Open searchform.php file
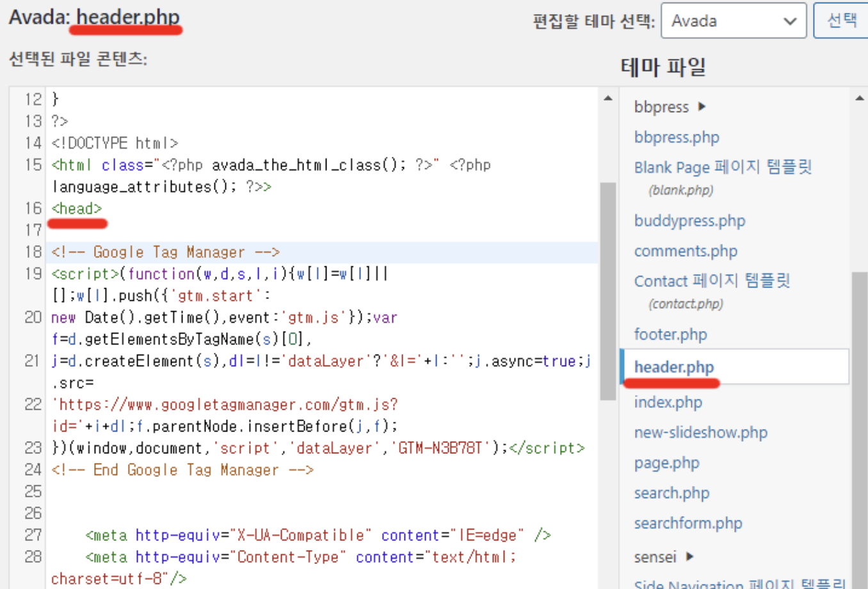868x589 pixels. coord(688,523)
